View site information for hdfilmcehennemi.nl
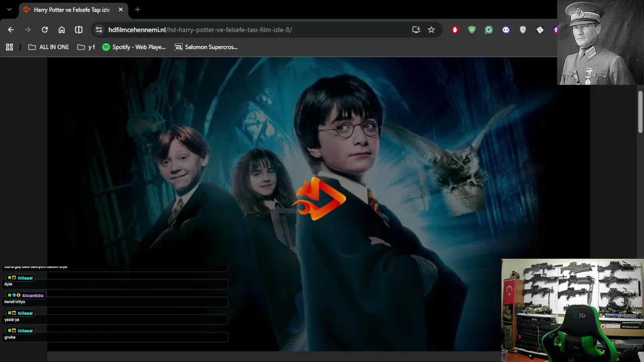The height and width of the screenshot is (362, 644). (x=99, y=30)
